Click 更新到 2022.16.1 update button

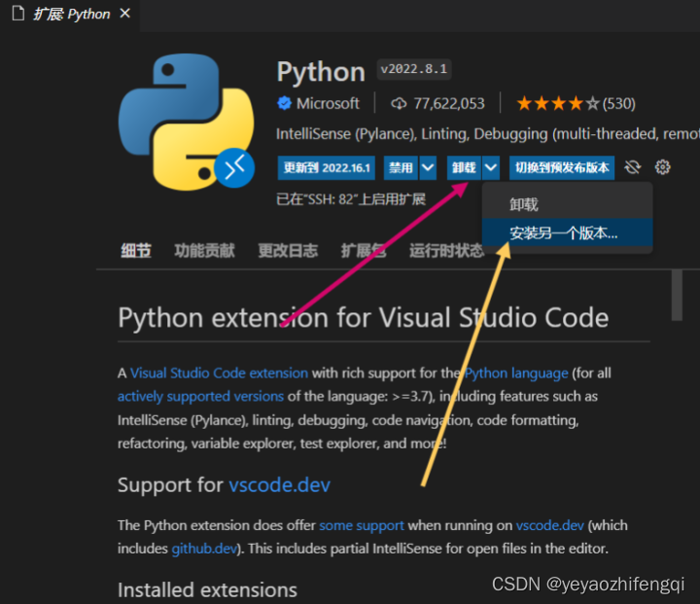(327, 168)
